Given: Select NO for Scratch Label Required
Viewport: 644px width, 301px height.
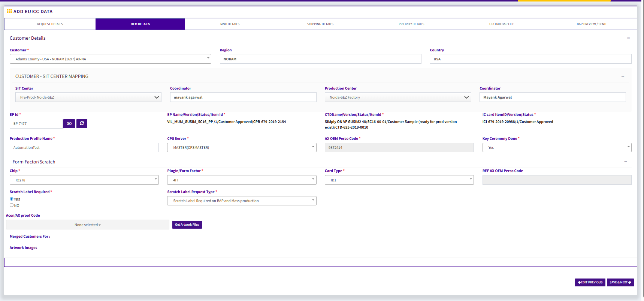Looking at the screenshot, I should 12,205.
